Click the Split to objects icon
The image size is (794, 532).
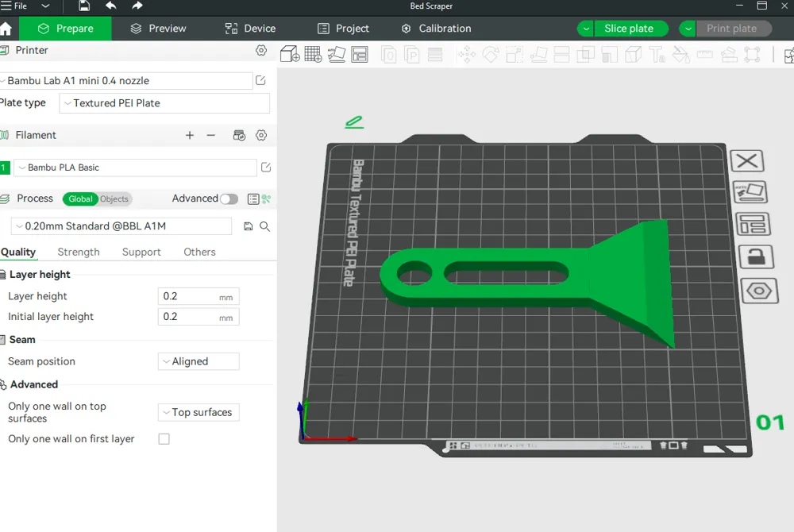pos(388,54)
